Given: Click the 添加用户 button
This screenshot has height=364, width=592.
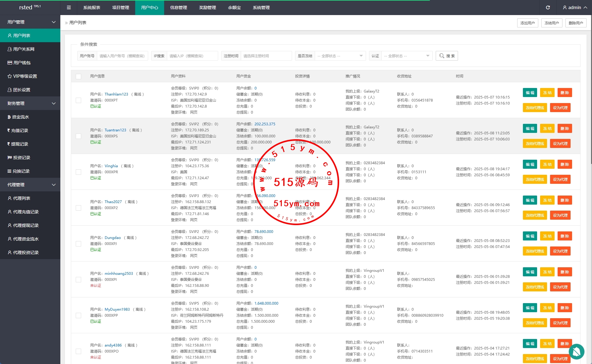Looking at the screenshot, I should [x=527, y=23].
